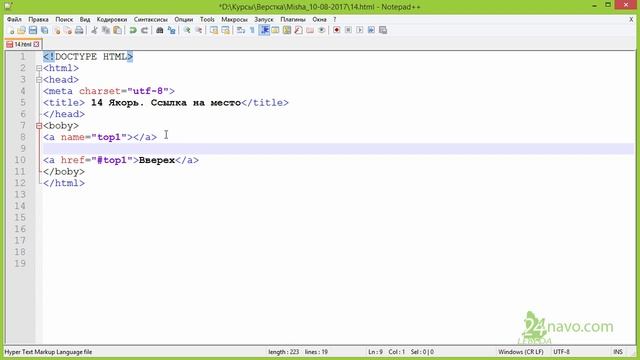The width and height of the screenshot is (640, 360).
Task: Click Hyper Text Markup Language file label
Action: tap(48, 352)
